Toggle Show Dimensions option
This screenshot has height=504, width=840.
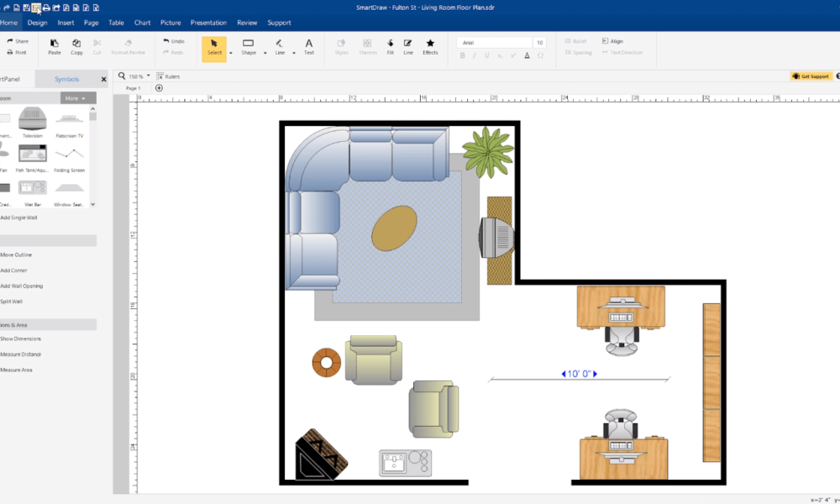(x=21, y=339)
